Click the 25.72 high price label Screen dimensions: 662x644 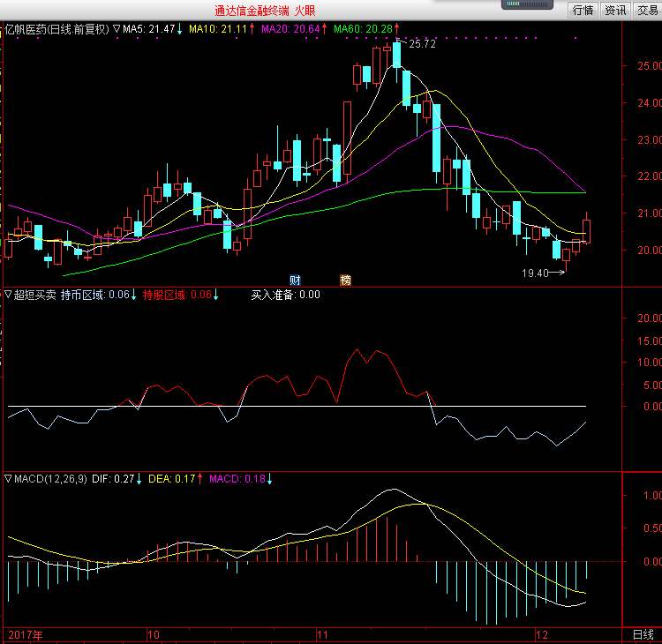(x=422, y=44)
